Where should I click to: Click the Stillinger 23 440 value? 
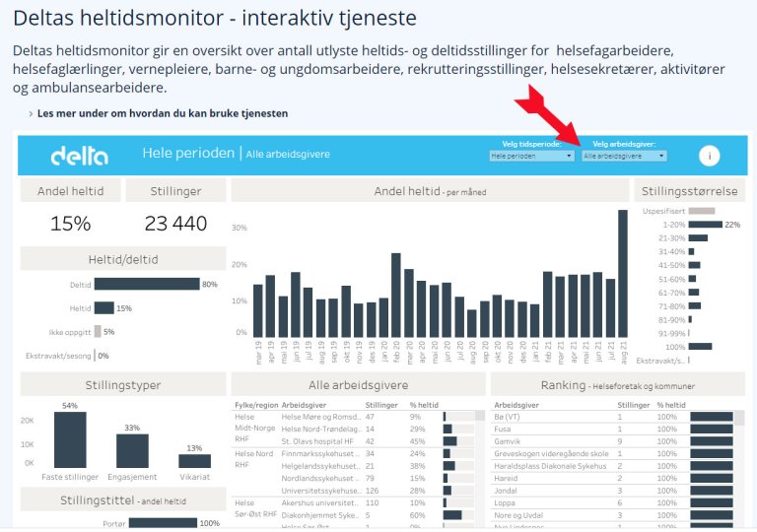pos(175,224)
